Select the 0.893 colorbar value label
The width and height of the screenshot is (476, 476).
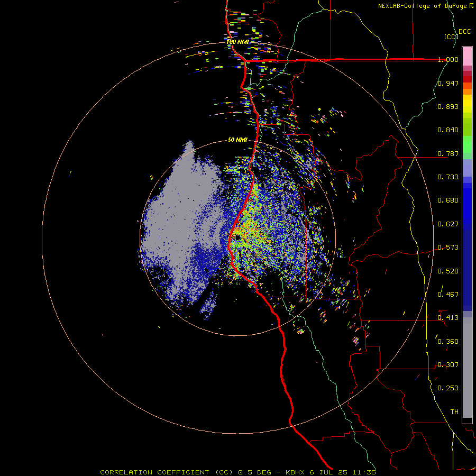coord(448,106)
